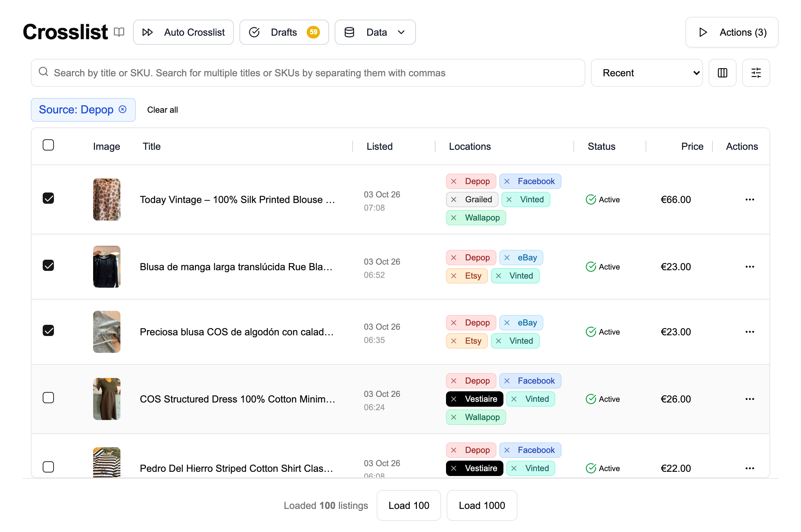The width and height of the screenshot is (801, 532).
Task: Open the Silk Printed Blouse thumbnail image
Action: 107,199
